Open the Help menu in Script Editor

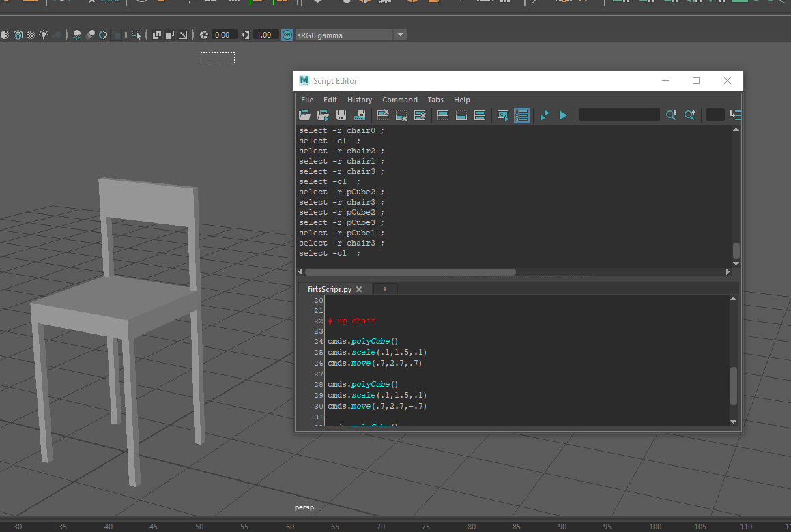(461, 100)
